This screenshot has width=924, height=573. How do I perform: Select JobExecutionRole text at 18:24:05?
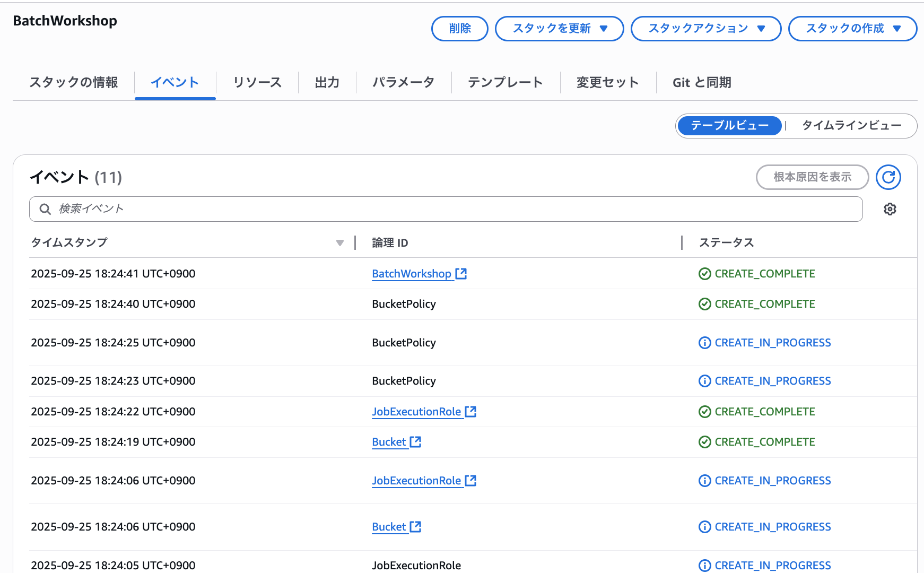[416, 566]
